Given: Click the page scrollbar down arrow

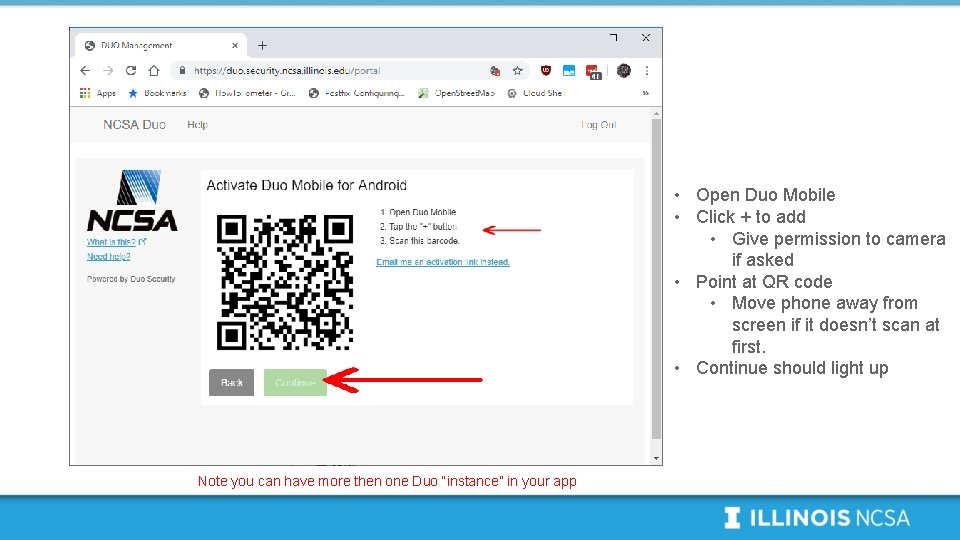Looking at the screenshot, I should coord(656,458).
